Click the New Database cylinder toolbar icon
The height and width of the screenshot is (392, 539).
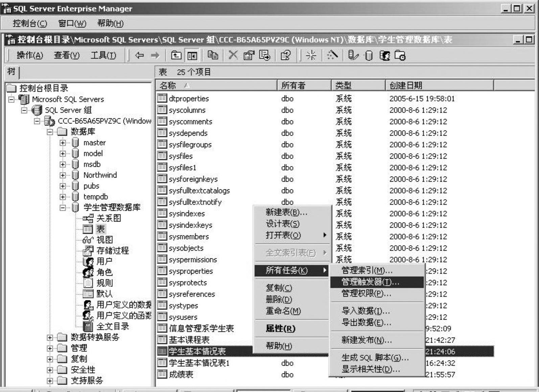pos(369,55)
